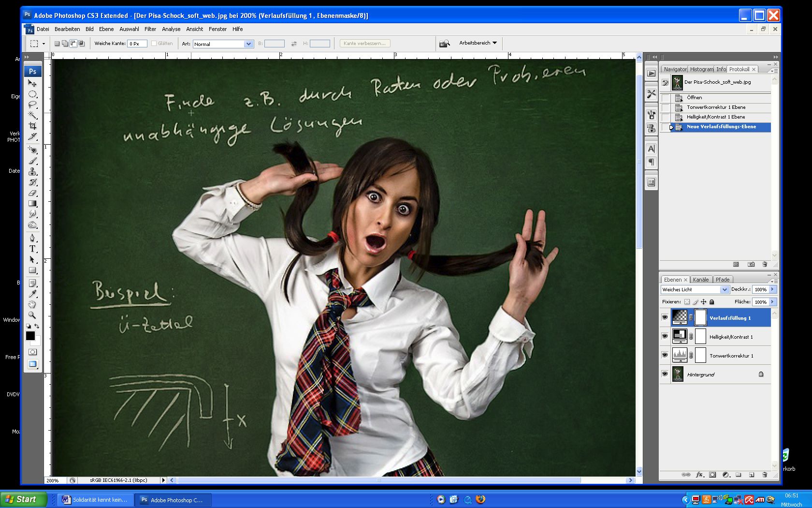Select the Eyedropper tool
This screenshot has width=812, height=508.
pos(32,294)
